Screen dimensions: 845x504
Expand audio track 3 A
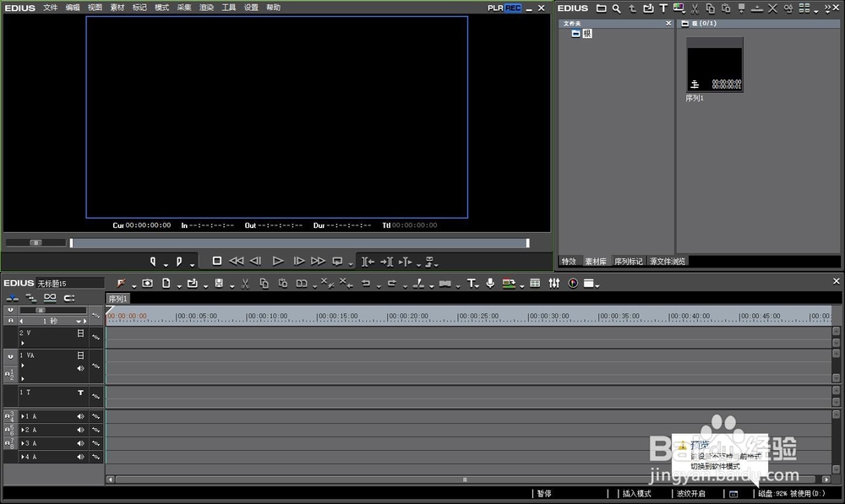tap(23, 443)
